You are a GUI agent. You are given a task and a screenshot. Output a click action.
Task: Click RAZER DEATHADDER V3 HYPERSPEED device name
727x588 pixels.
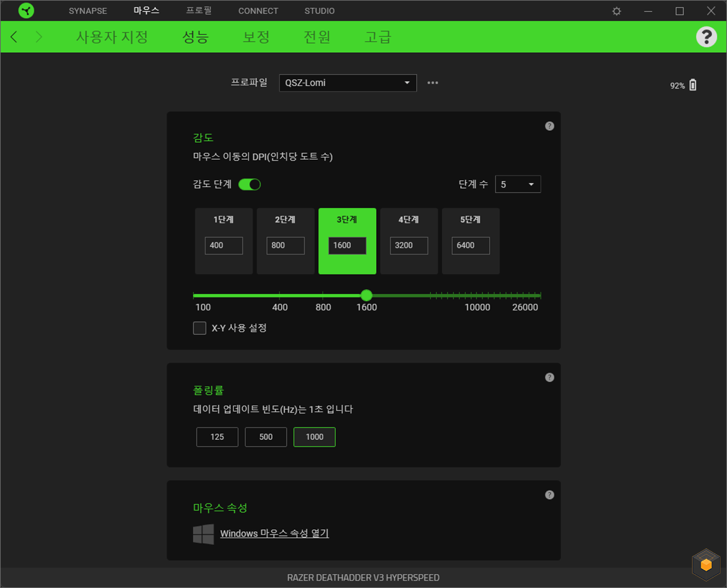(363, 578)
